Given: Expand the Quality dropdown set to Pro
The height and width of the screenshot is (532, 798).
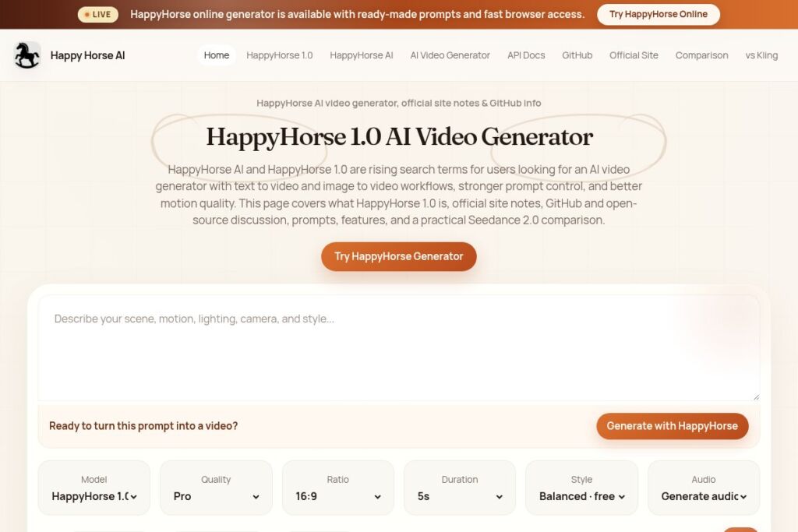Looking at the screenshot, I should tap(216, 496).
